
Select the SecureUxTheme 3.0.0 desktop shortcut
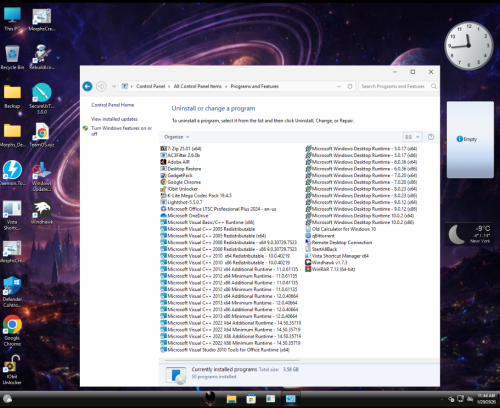pyautogui.click(x=42, y=99)
